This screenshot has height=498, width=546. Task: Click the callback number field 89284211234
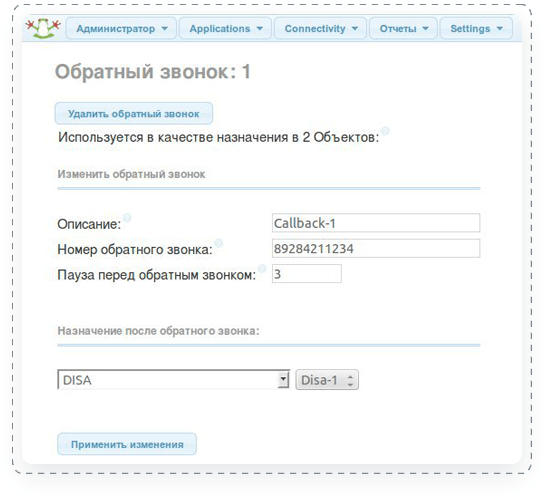tap(376, 248)
